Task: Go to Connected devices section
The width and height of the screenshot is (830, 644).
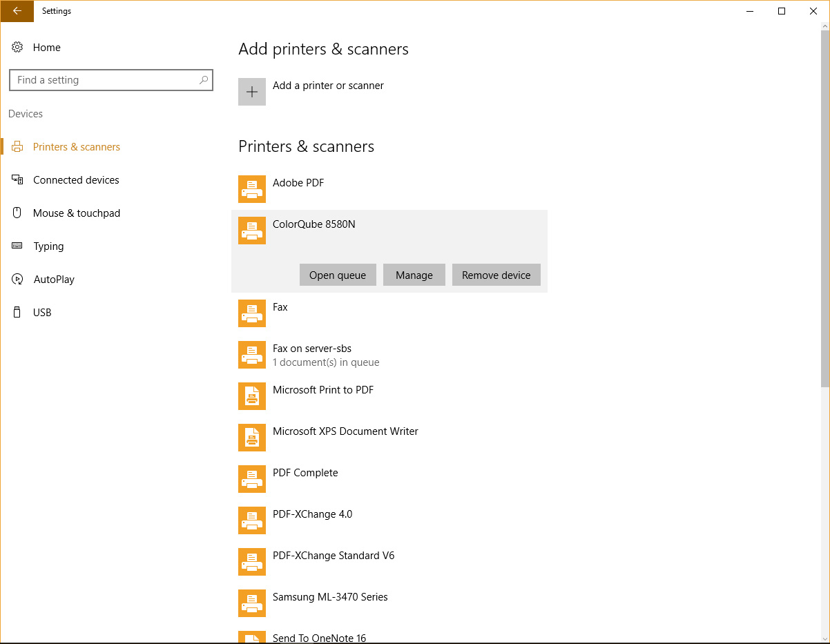Action: pos(76,180)
